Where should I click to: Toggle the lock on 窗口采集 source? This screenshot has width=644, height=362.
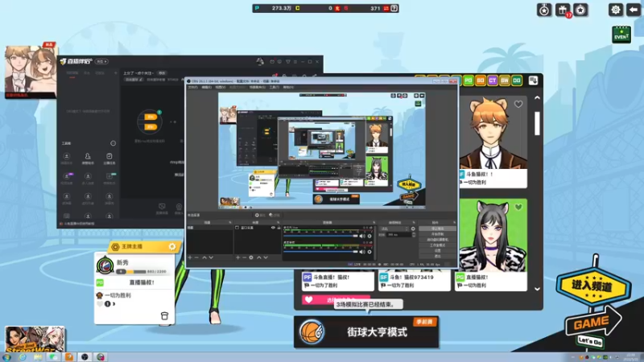pyautogui.click(x=279, y=228)
